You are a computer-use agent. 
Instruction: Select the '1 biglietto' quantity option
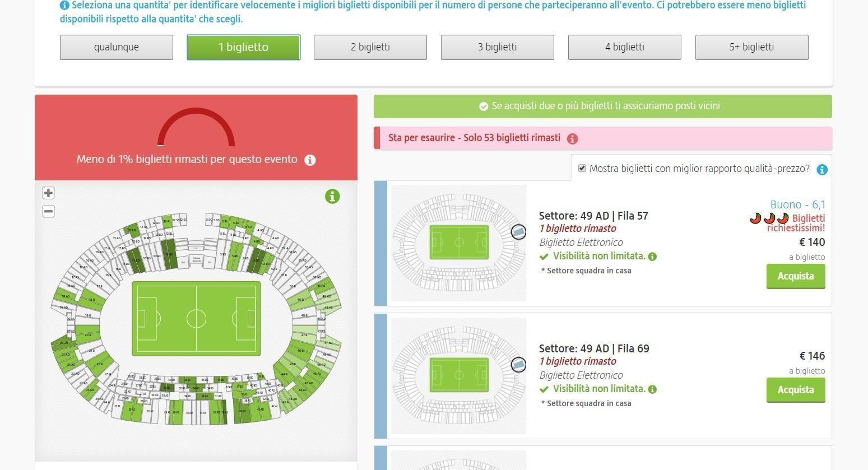tap(243, 47)
